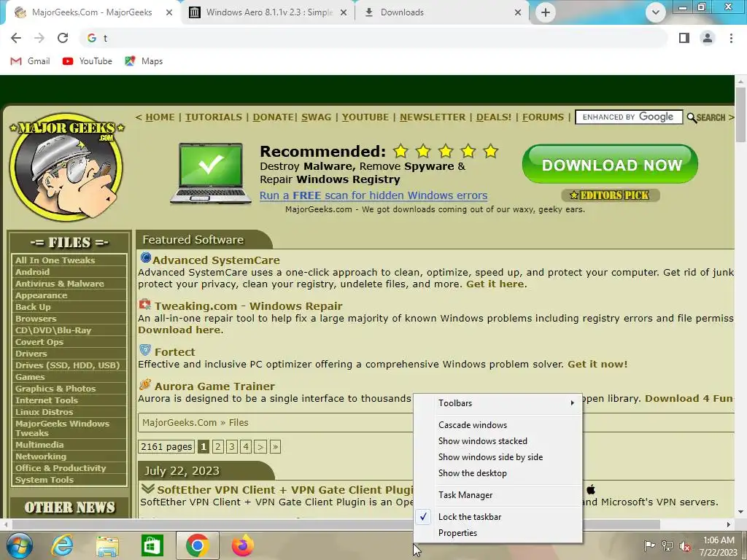Screen dimensions: 747x560
Task: Click the DOWNLOAD NOW button
Action: (611, 164)
